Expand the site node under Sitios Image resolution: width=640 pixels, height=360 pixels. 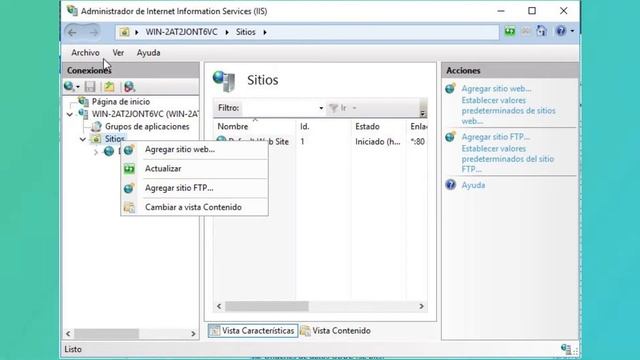pos(96,152)
